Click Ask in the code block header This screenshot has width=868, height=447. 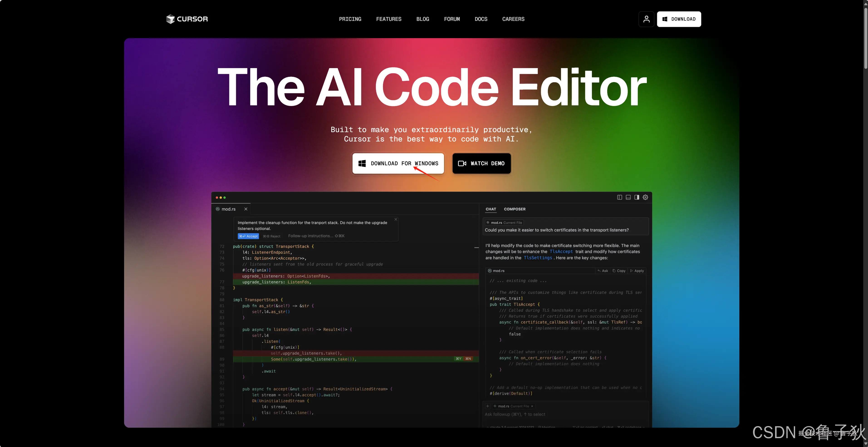click(603, 271)
